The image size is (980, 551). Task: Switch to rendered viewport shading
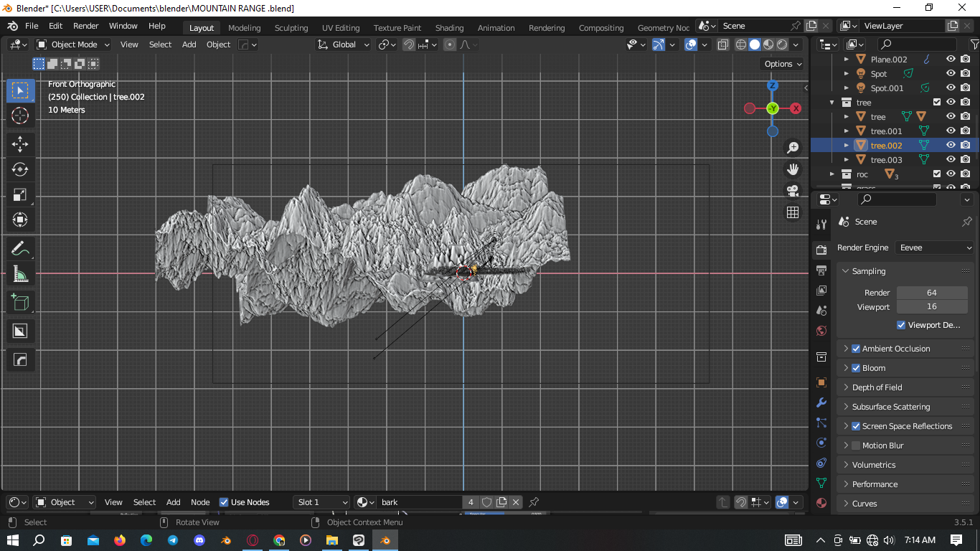point(782,44)
